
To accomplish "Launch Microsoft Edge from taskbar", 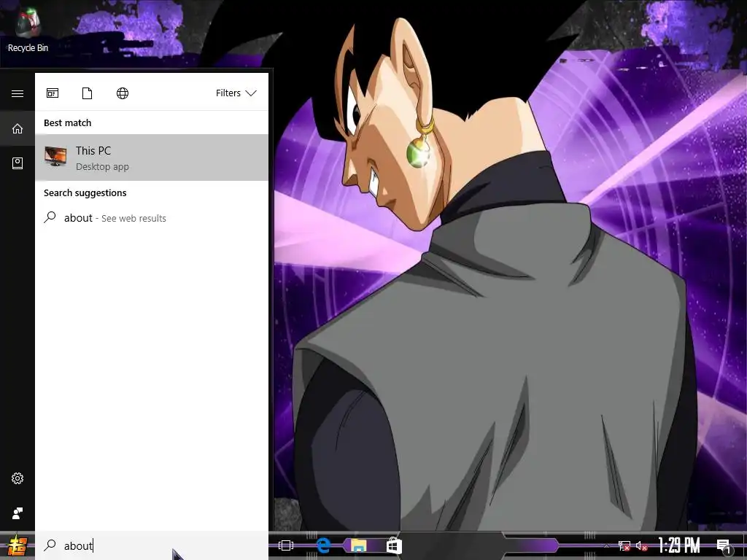I will 323,545.
